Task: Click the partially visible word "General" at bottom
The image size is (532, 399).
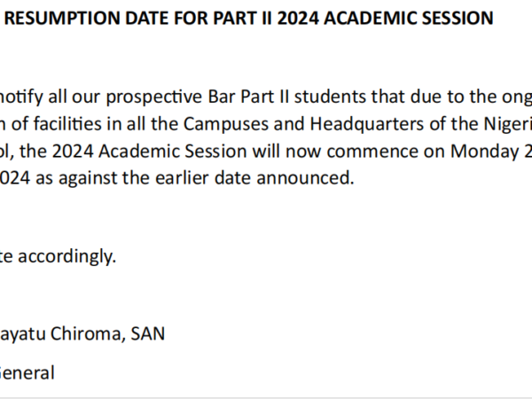Action: 27,373
